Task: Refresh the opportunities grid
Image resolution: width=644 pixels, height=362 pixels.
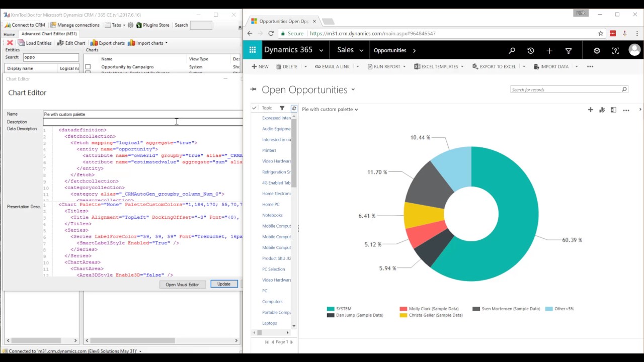Action: point(294,108)
